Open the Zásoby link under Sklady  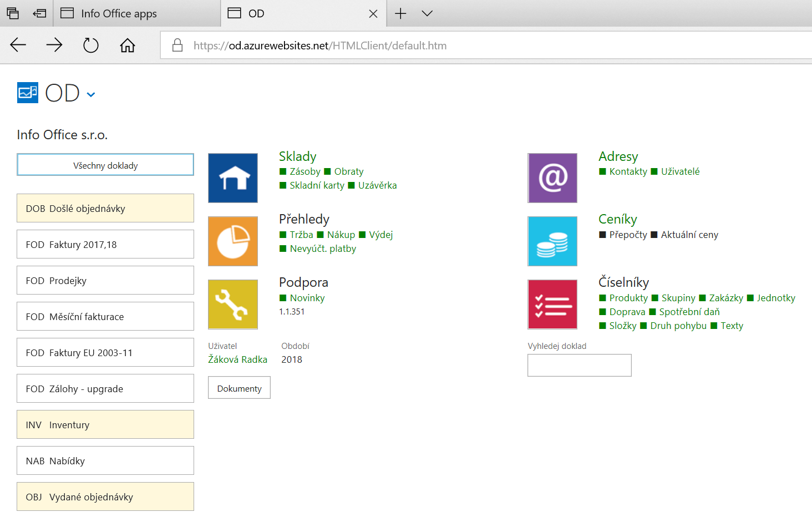coord(304,171)
